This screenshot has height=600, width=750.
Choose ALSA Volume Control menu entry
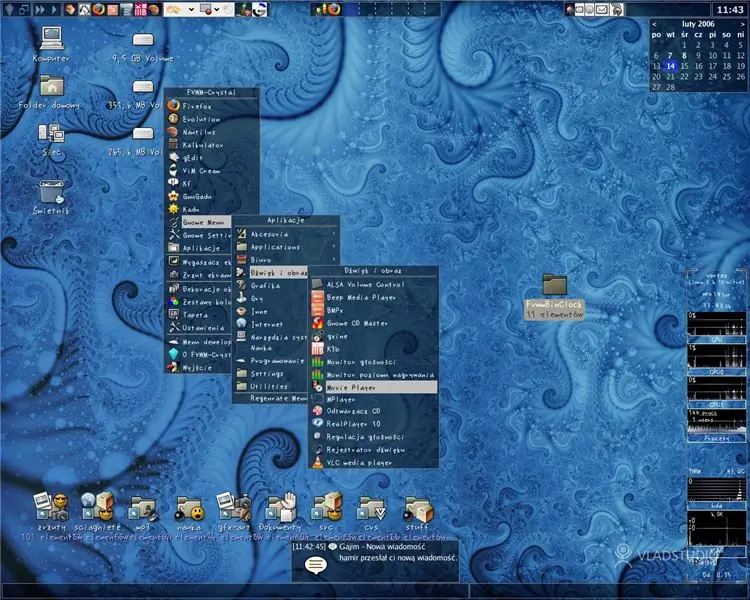374,284
